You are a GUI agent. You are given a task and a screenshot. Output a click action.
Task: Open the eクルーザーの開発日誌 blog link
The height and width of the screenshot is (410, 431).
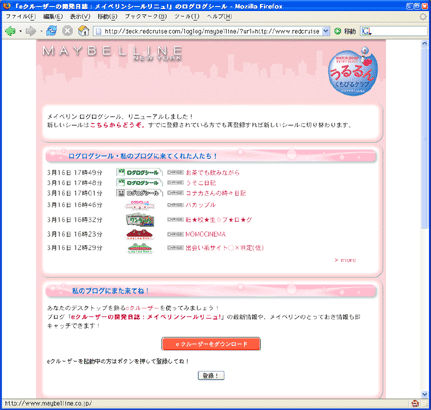click(146, 317)
